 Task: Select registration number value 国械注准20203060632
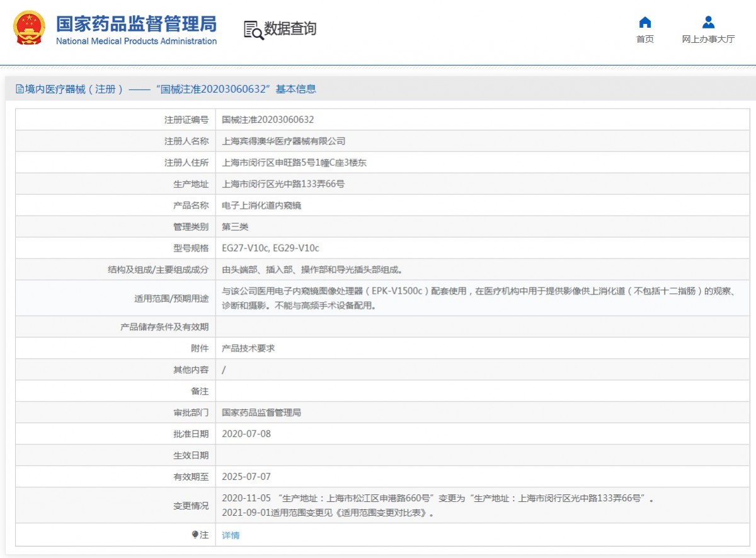point(268,120)
